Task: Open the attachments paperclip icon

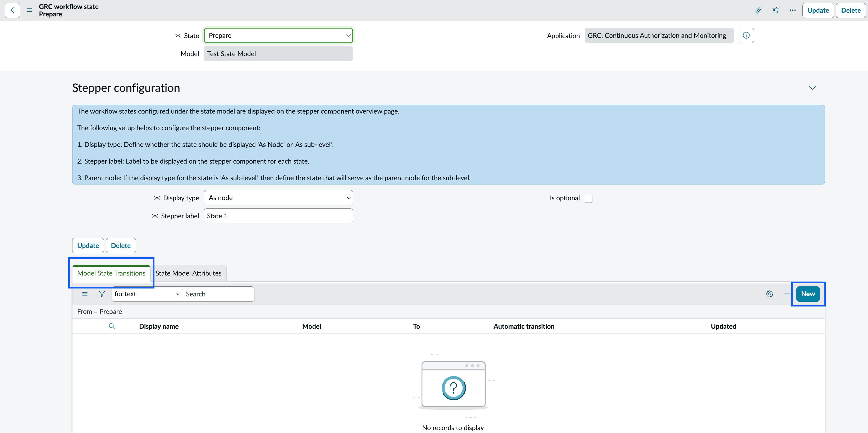Action: click(758, 10)
